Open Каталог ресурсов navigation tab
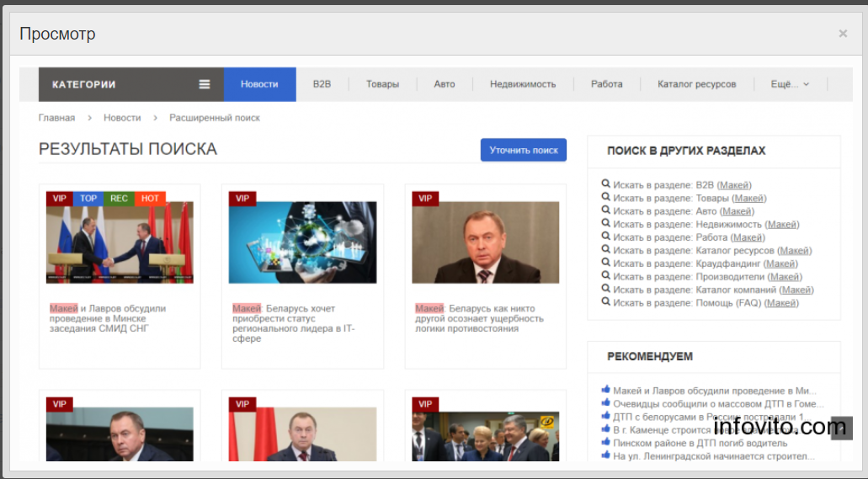Viewport: 868px width, 479px height. coord(697,84)
